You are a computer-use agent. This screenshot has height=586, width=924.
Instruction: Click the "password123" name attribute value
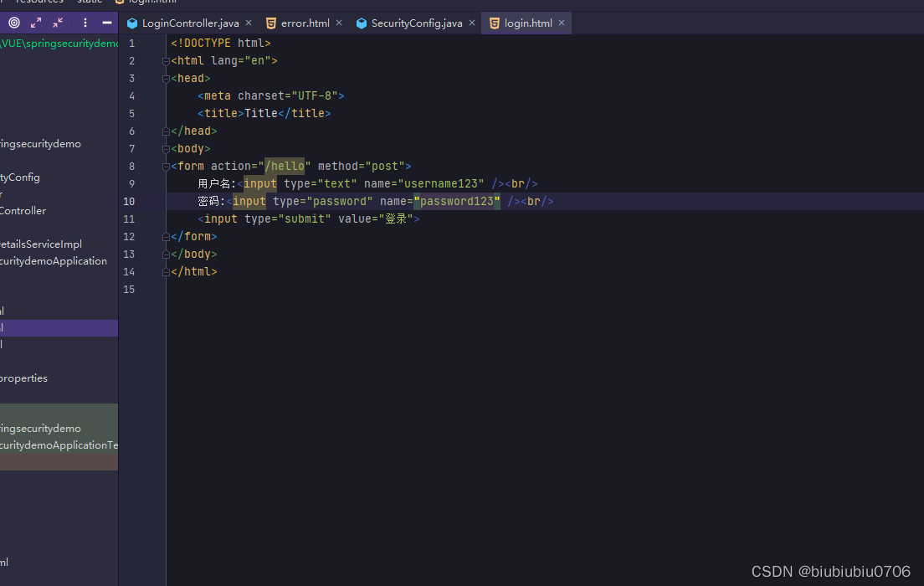(457, 202)
